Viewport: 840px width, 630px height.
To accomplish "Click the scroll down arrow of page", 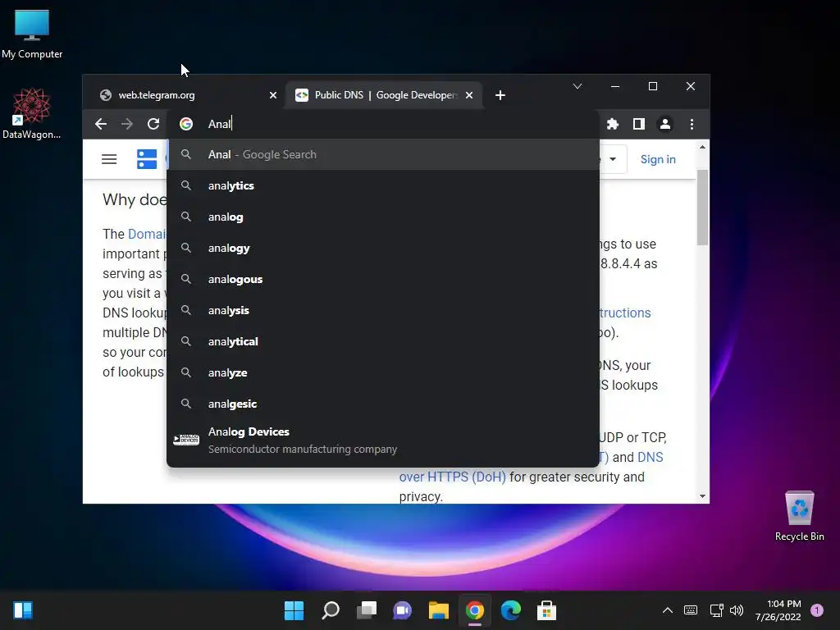I will pyautogui.click(x=702, y=496).
